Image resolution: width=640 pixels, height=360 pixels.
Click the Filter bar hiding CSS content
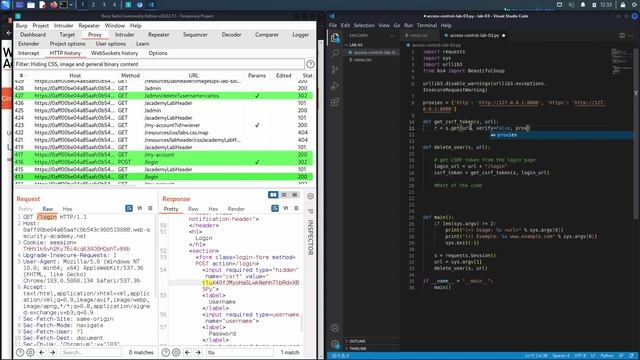pos(159,64)
